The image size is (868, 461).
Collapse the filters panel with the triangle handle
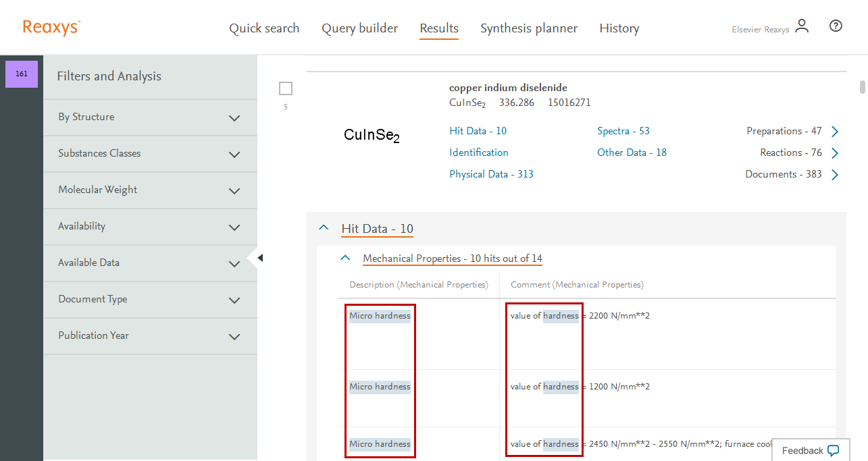click(x=259, y=258)
